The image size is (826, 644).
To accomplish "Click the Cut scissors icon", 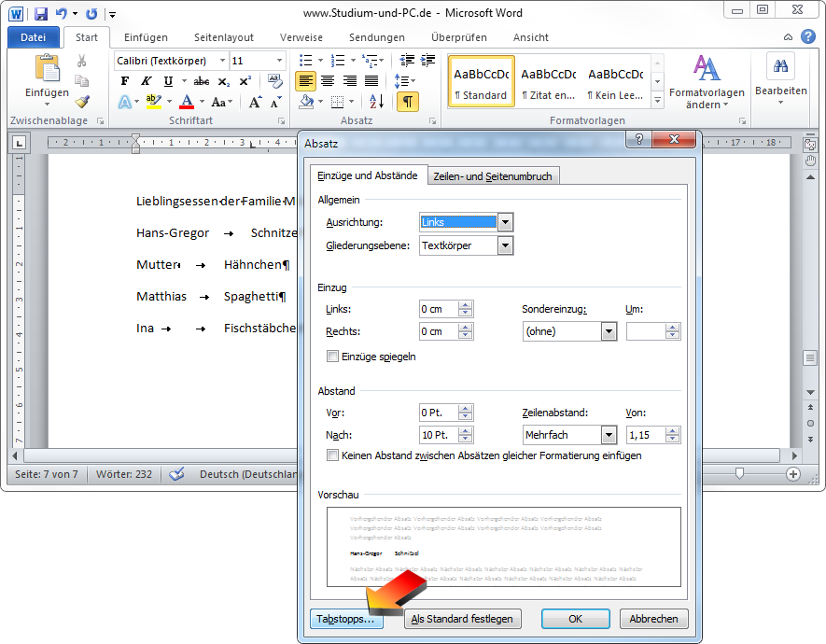I will [x=81, y=61].
